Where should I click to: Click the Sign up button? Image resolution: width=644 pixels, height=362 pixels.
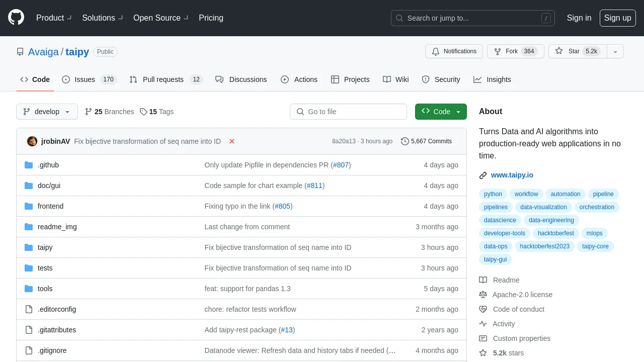tap(617, 18)
